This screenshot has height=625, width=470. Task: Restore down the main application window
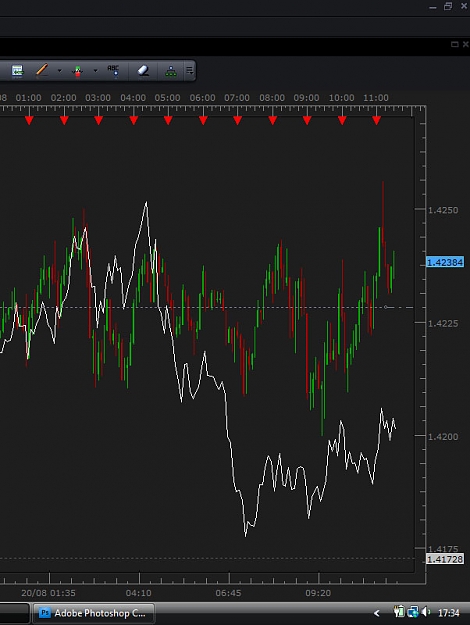(448, 6)
